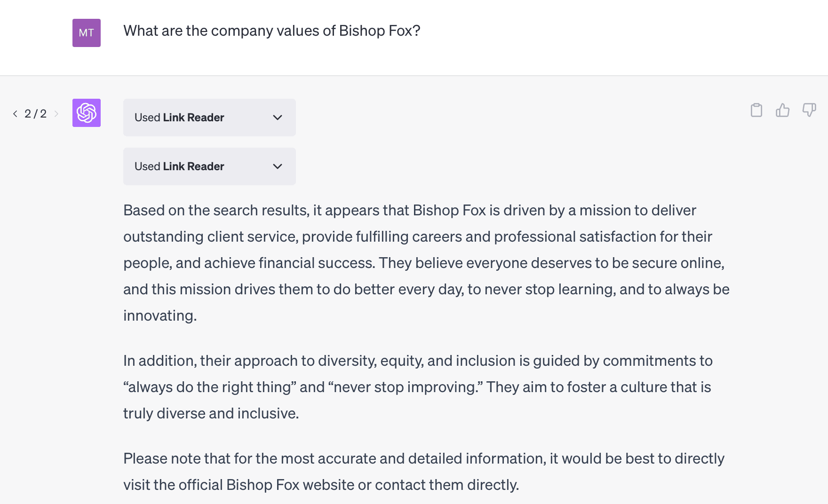This screenshot has height=504, width=828.
Task: Click the question about Bishop Fox values
Action: click(272, 31)
